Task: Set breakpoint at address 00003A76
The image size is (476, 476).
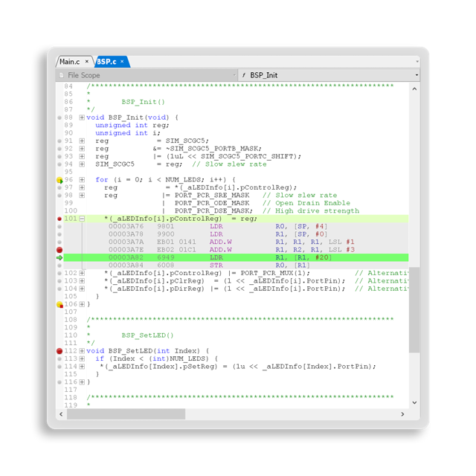Action: 59,226
